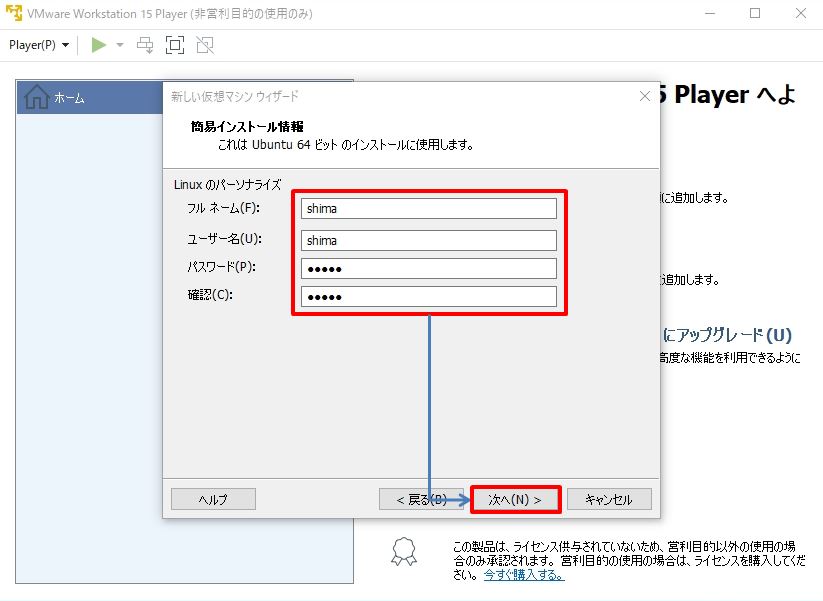Click the Linux のパーソナライズ group label
823x601 pixels.
click(227, 185)
